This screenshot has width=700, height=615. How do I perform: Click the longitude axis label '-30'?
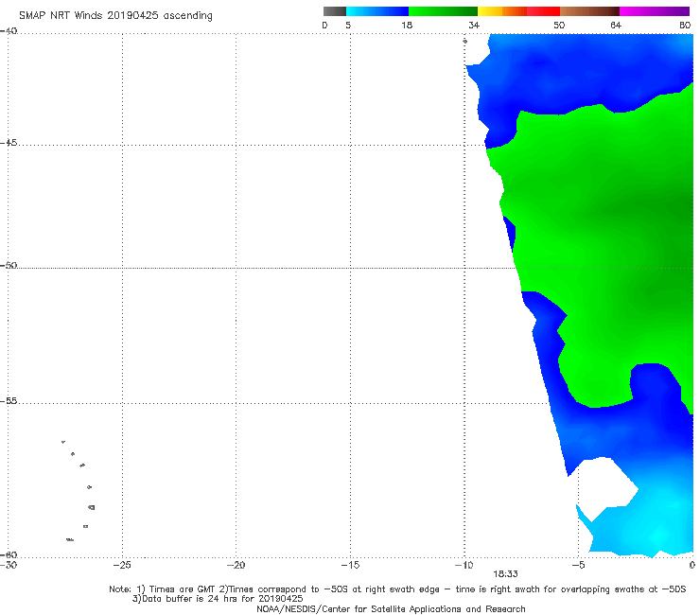[9, 565]
